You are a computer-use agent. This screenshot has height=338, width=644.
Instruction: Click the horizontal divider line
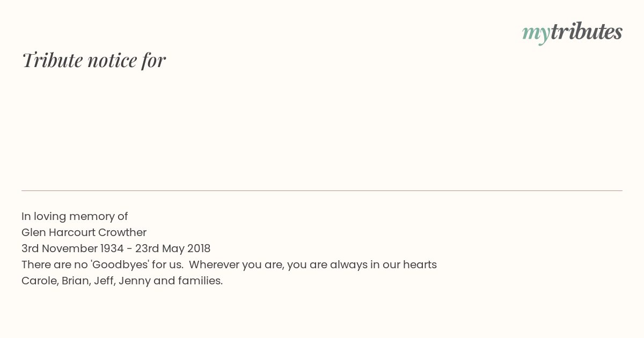point(322,190)
